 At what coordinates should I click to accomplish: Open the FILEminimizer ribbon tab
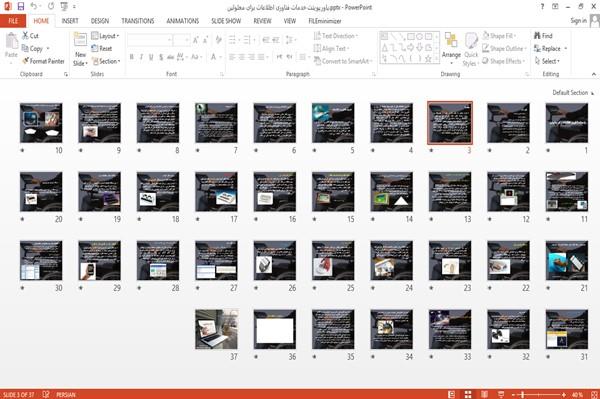click(x=325, y=21)
